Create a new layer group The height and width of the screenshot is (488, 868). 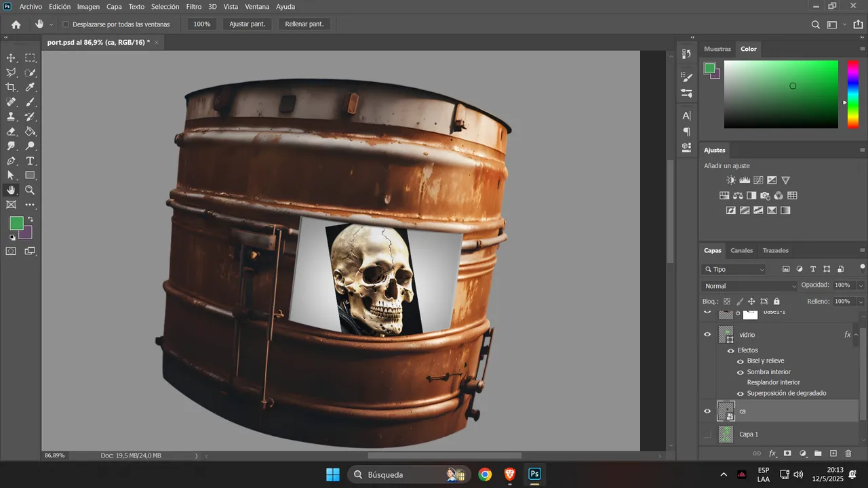tap(818, 453)
